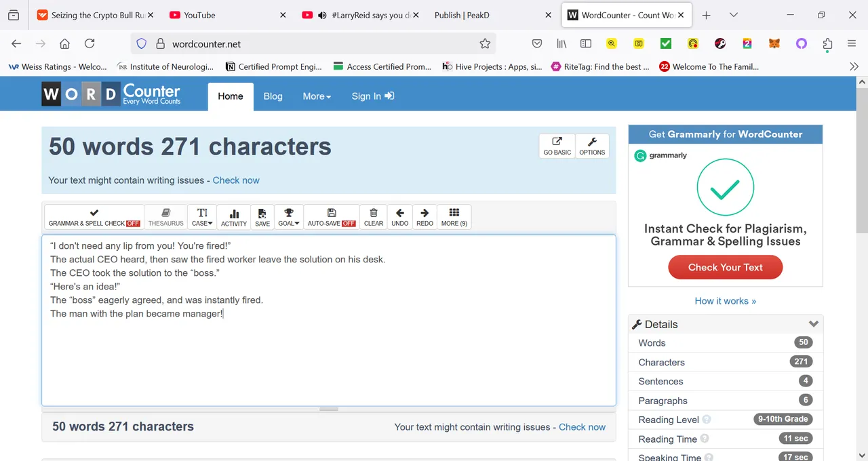Open More (9) tools grid
This screenshot has width=868, height=461.
coord(454,217)
